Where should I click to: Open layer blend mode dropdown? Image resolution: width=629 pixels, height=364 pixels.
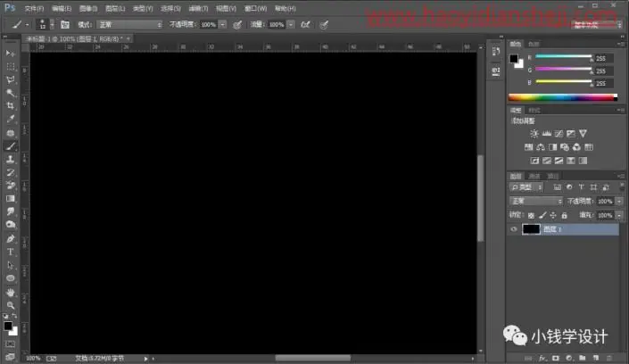(x=536, y=201)
